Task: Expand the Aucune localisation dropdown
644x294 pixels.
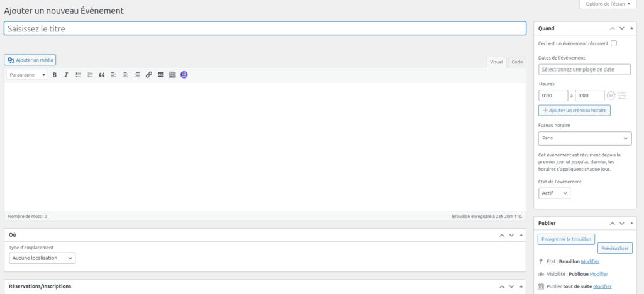Action: point(42,258)
